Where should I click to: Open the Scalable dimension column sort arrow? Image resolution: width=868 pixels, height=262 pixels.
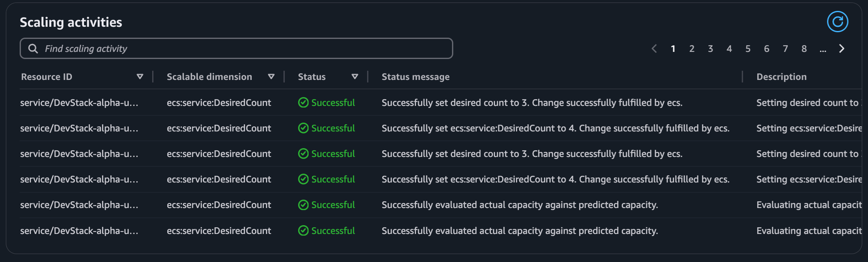click(271, 77)
